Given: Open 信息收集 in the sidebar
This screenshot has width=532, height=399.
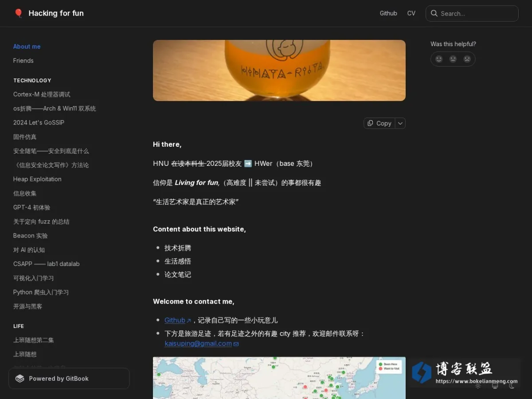Looking at the screenshot, I should pyautogui.click(x=25, y=193).
